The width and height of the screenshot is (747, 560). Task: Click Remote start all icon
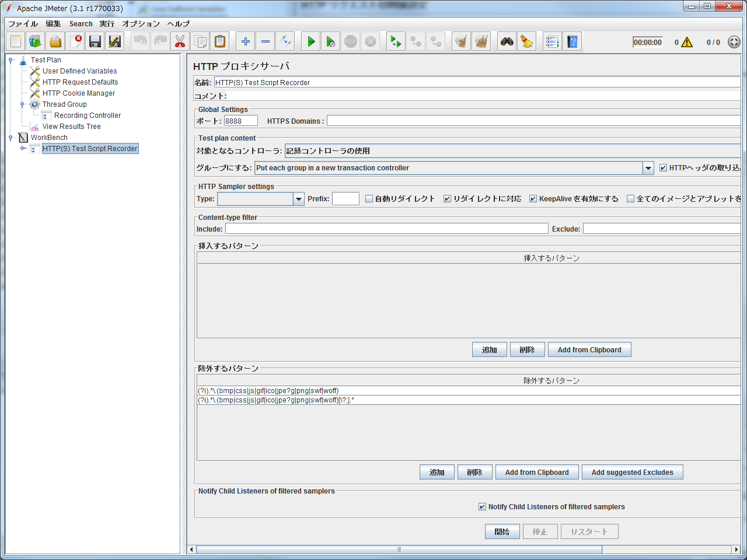click(x=396, y=41)
